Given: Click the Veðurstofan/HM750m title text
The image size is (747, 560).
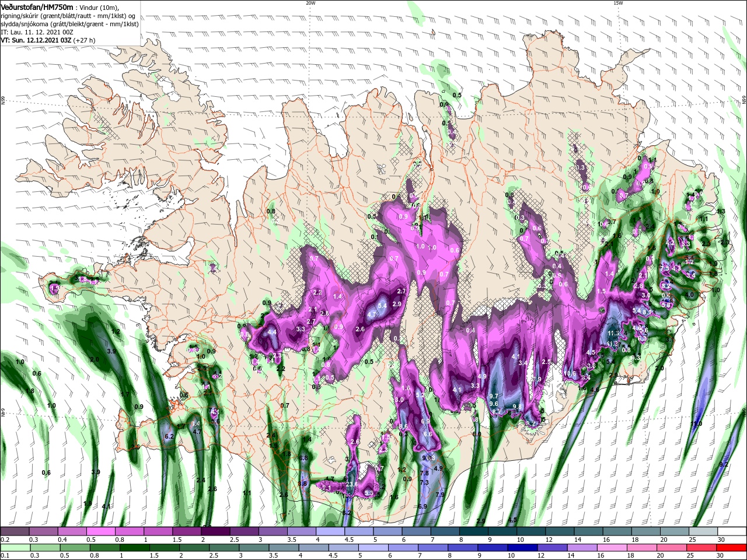Looking at the screenshot, I should (x=37, y=7).
